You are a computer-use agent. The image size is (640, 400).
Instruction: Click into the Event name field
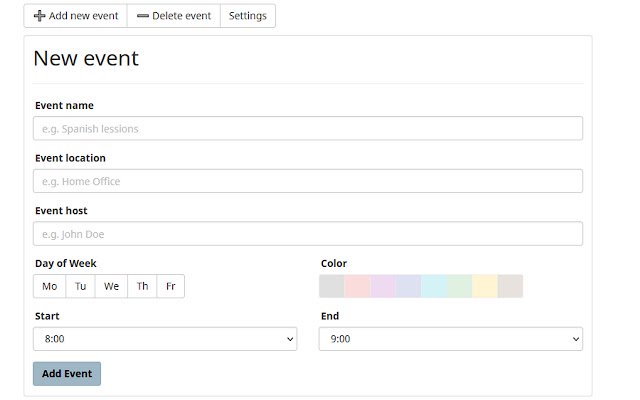308,129
